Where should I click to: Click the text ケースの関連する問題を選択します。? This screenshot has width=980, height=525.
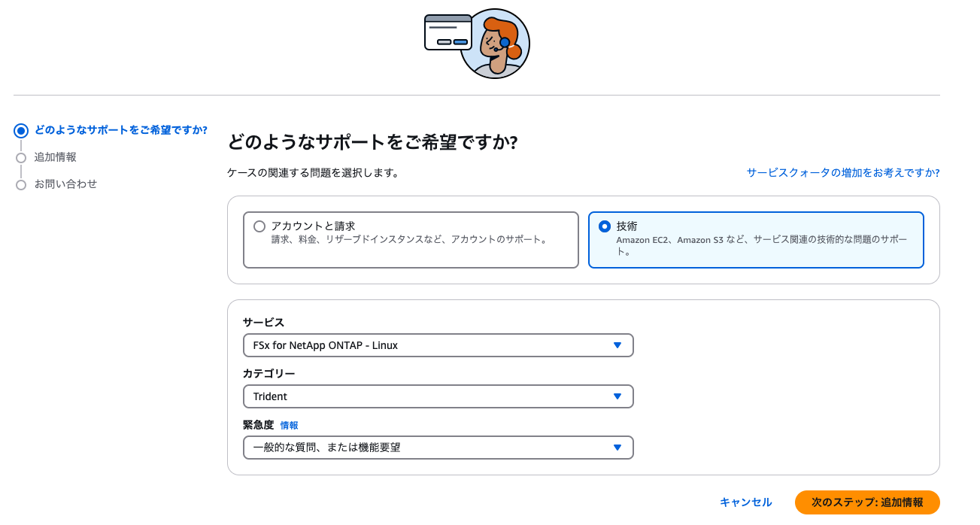(313, 172)
